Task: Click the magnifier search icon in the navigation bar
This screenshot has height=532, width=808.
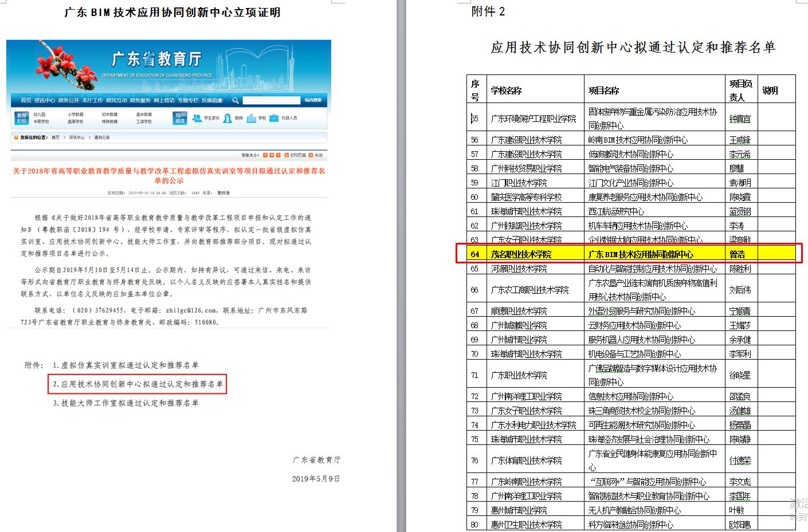Action: (236, 101)
